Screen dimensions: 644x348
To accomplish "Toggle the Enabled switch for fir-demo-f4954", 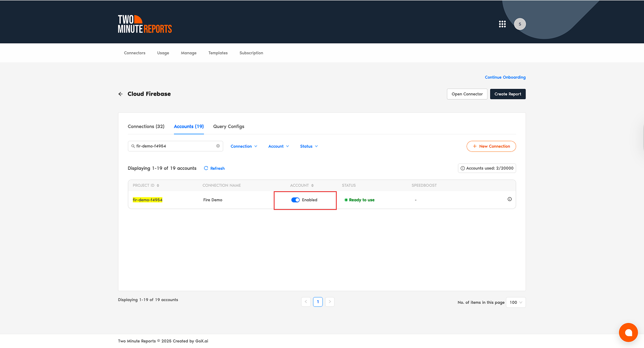I will [295, 200].
